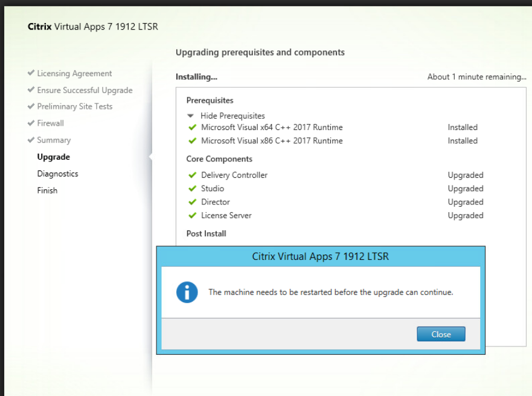Select the Diagnostics step
This screenshot has width=532, height=396.
tap(58, 174)
